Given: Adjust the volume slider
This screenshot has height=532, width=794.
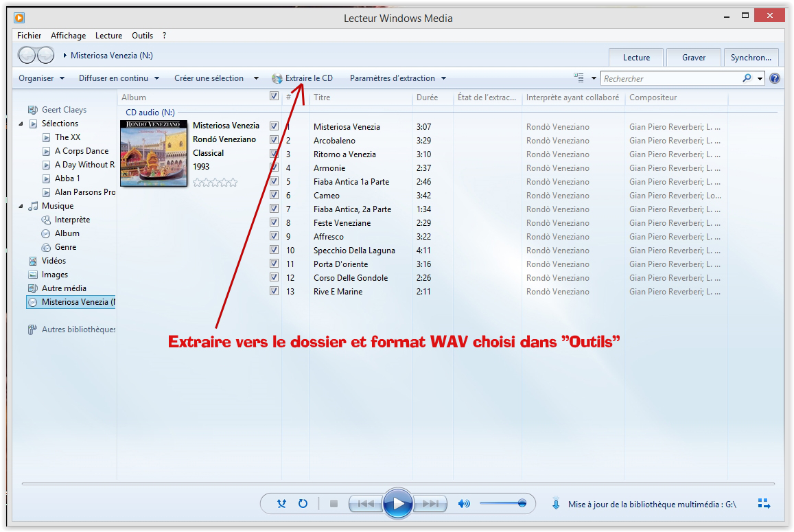Looking at the screenshot, I should (x=503, y=503).
